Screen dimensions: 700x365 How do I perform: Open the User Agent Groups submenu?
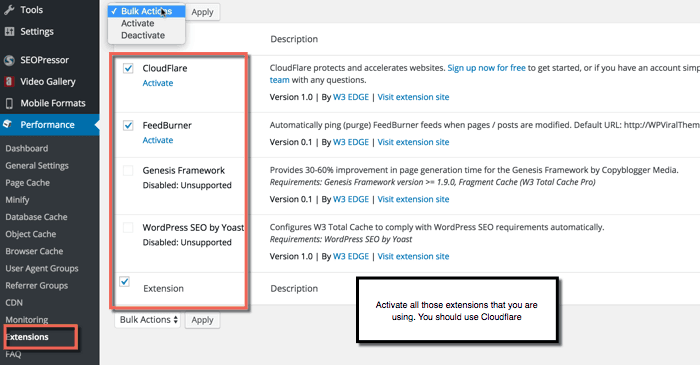[42, 269]
